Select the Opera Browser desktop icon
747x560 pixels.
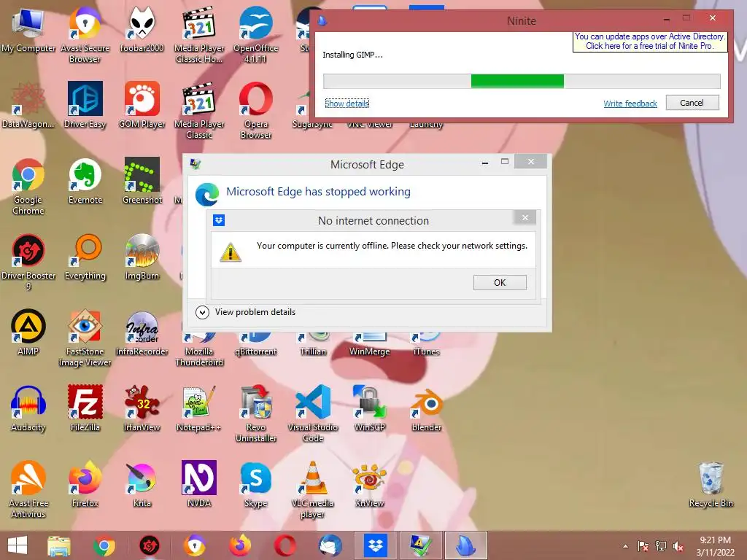click(256, 111)
